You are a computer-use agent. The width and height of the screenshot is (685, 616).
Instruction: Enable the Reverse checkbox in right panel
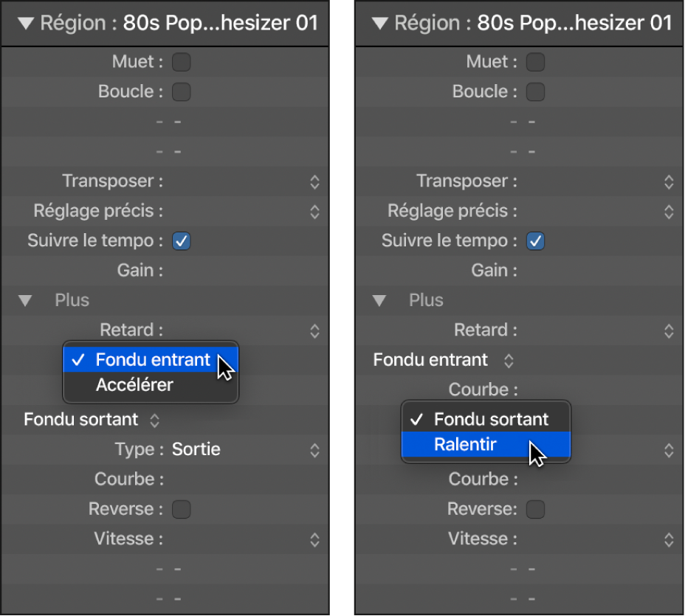tap(535, 509)
